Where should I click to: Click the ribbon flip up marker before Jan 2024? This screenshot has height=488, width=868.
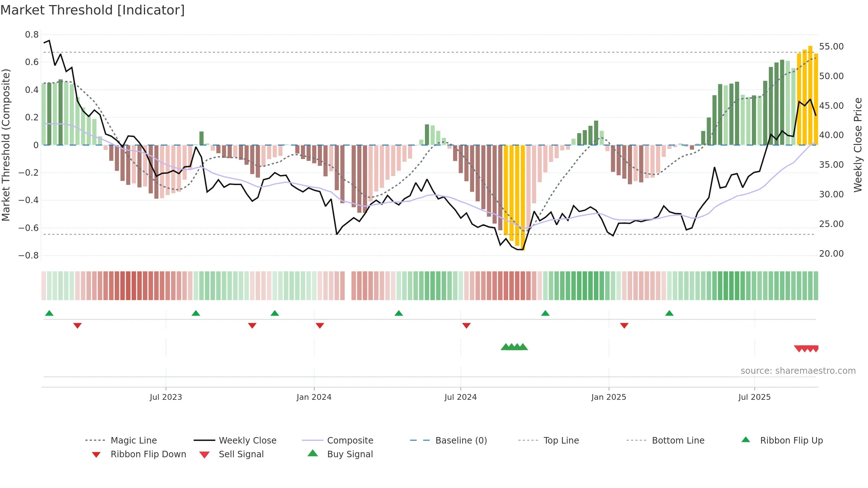[275, 313]
